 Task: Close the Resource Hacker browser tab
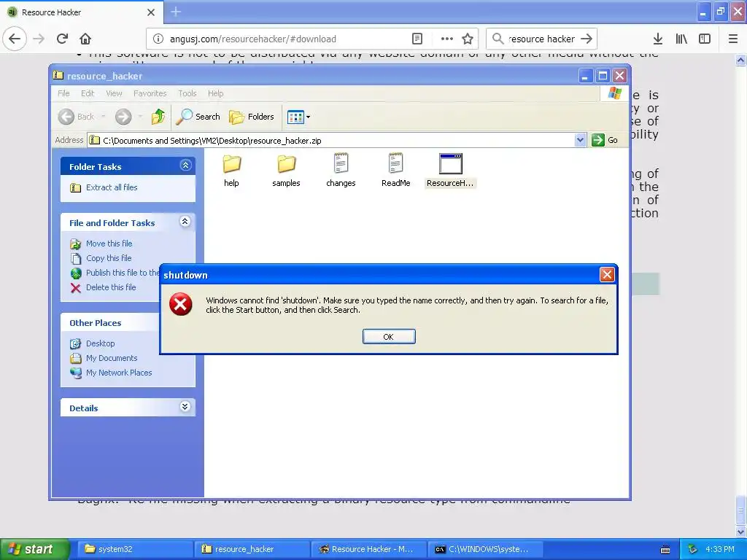pyautogui.click(x=151, y=12)
